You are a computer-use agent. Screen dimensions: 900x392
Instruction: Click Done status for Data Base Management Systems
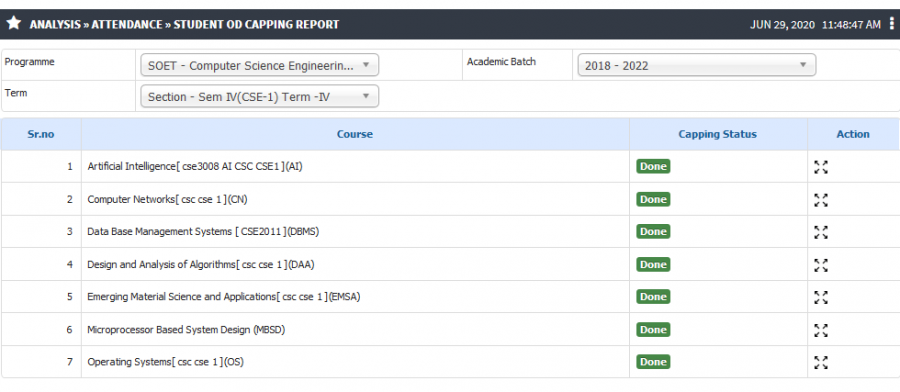(653, 231)
